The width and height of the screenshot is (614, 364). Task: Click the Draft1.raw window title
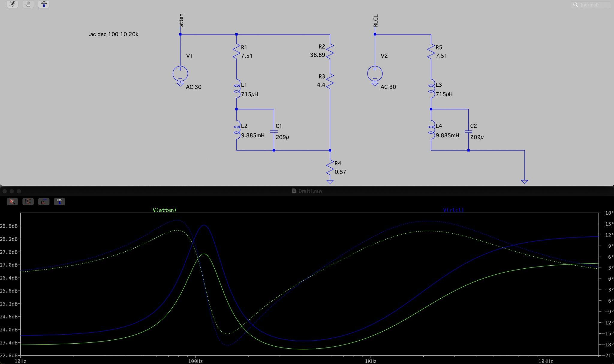pyautogui.click(x=310, y=191)
